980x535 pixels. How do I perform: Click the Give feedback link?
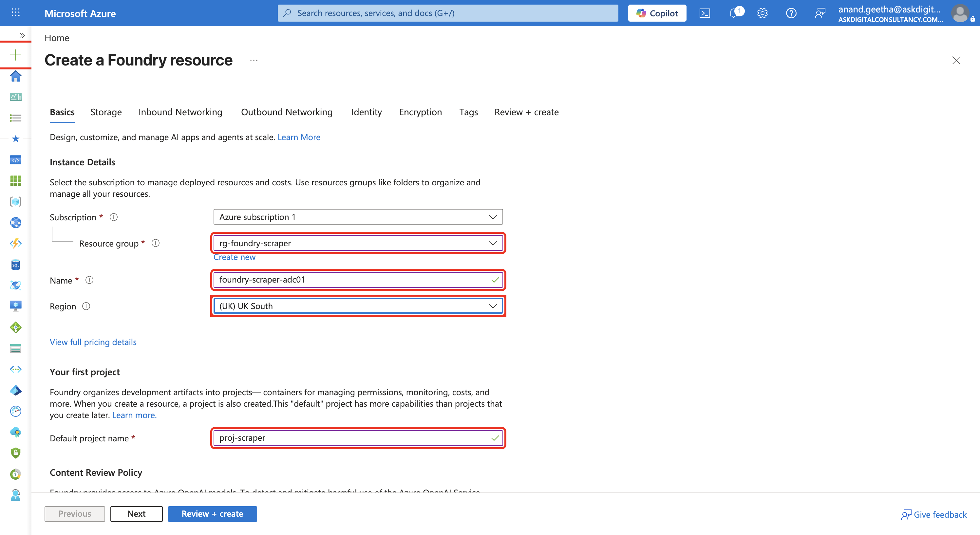click(934, 514)
